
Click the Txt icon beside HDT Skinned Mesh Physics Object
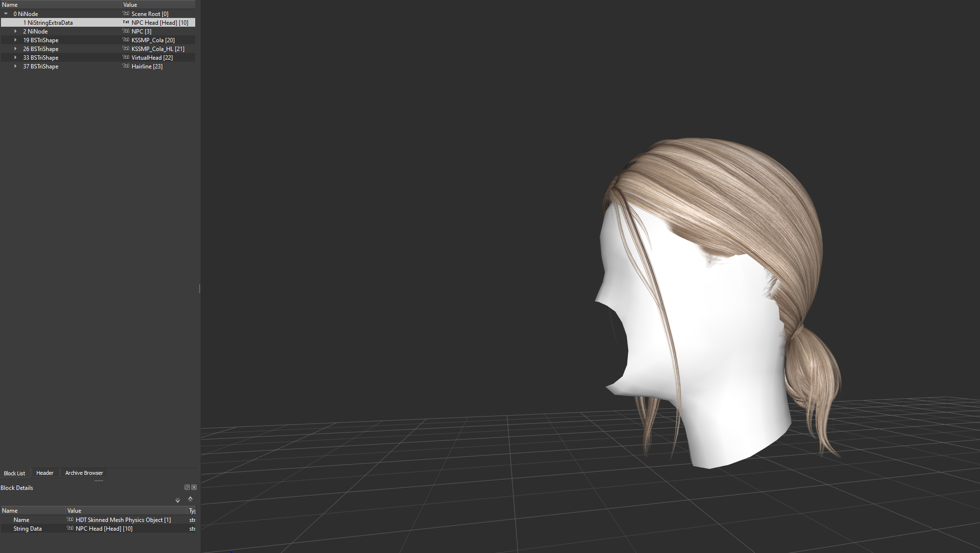[70, 519]
